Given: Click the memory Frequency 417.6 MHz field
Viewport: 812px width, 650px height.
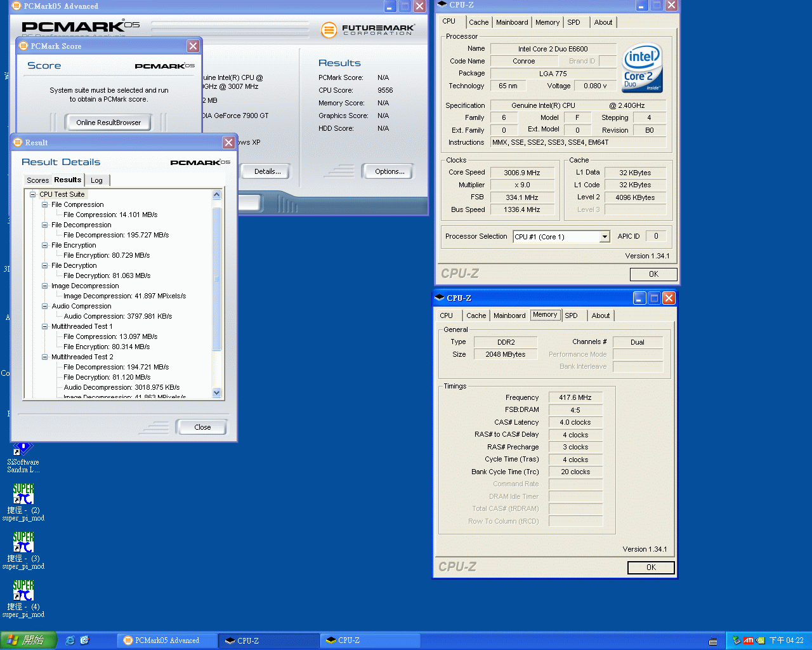Looking at the screenshot, I should coord(575,398).
